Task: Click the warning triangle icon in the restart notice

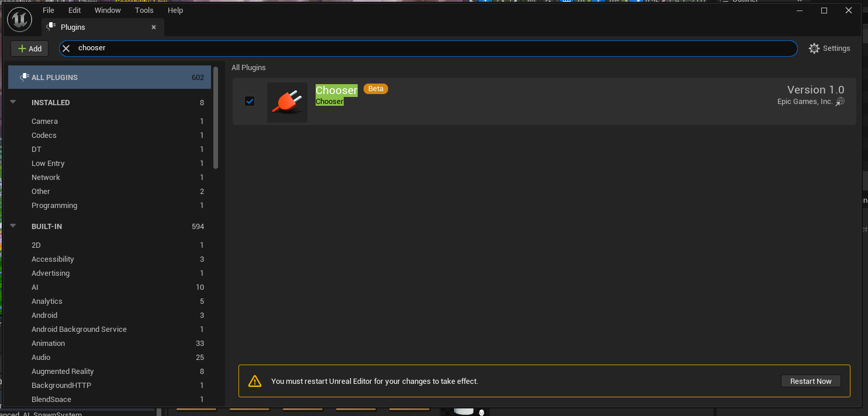Action: coord(255,381)
